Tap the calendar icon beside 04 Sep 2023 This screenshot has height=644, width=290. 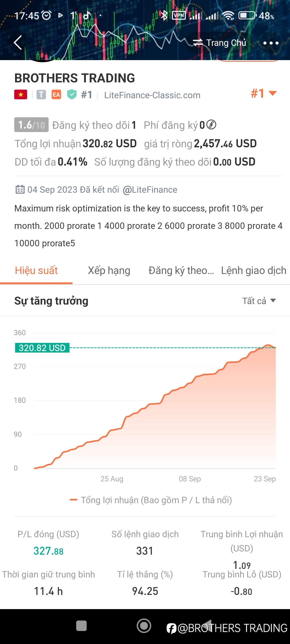click(x=20, y=189)
